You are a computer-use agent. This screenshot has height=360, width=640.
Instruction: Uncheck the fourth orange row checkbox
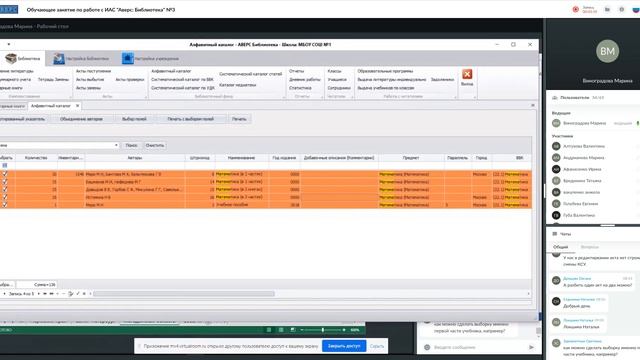pos(5,197)
